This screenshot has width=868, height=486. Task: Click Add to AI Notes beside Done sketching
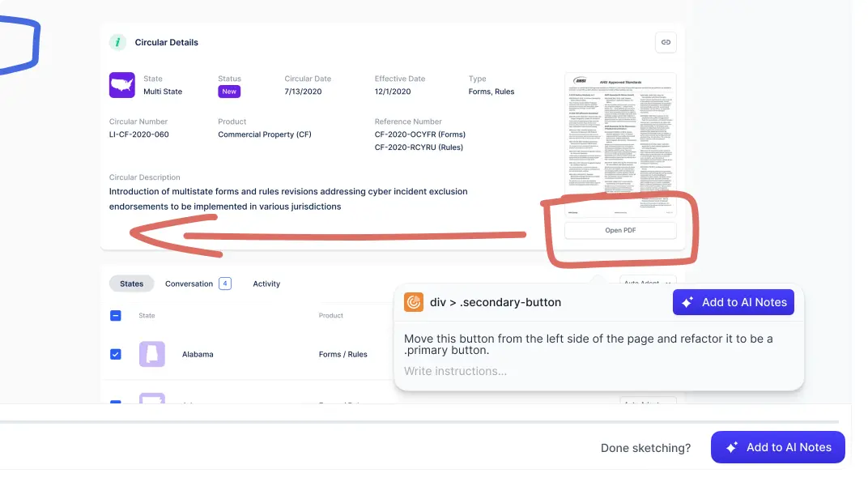click(x=777, y=447)
